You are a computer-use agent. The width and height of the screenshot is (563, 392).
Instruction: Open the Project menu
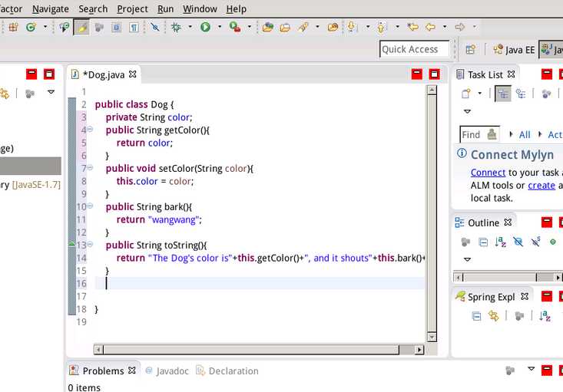point(132,8)
